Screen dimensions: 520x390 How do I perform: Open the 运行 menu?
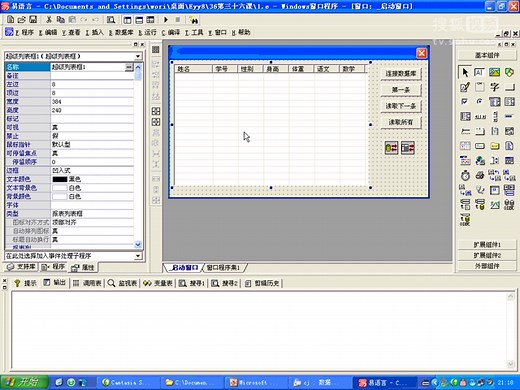coord(147,32)
